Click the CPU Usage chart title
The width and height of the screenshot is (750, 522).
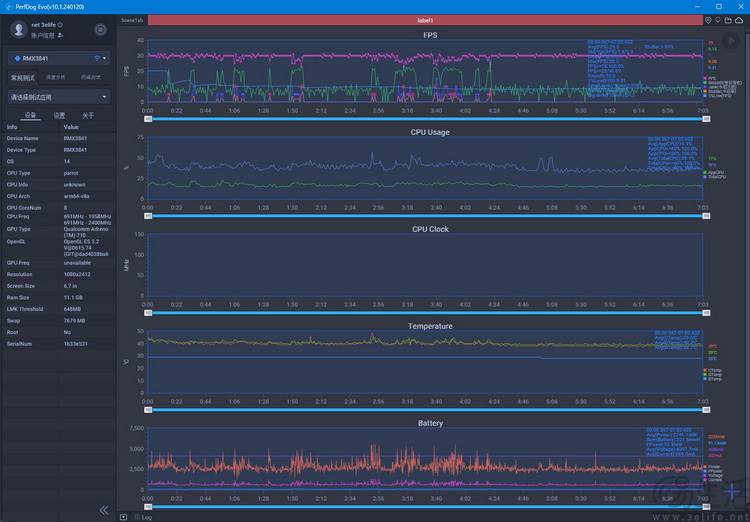coord(430,132)
